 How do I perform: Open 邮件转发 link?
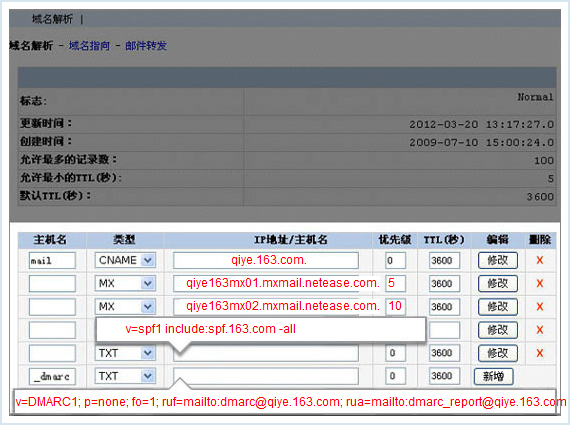[x=146, y=46]
